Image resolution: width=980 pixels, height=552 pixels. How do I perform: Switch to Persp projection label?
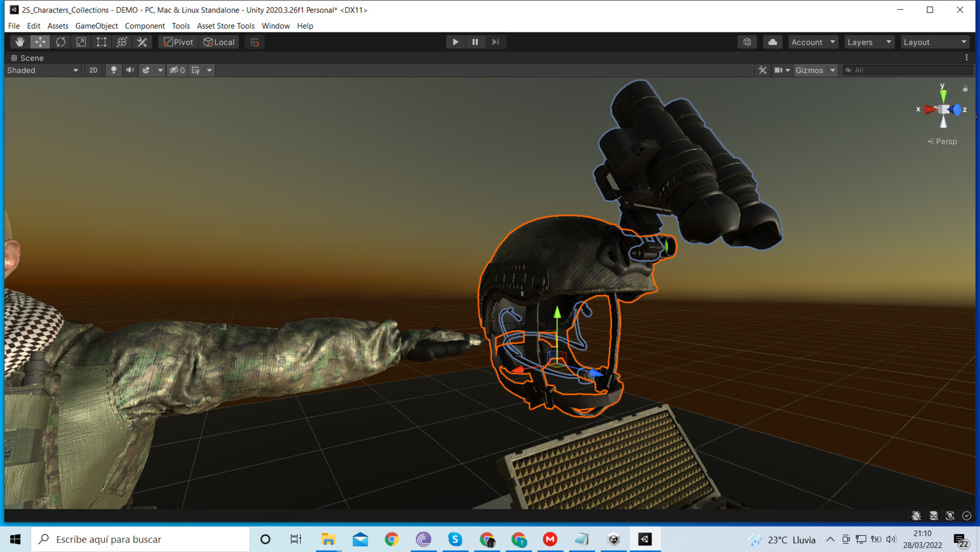[x=942, y=142]
